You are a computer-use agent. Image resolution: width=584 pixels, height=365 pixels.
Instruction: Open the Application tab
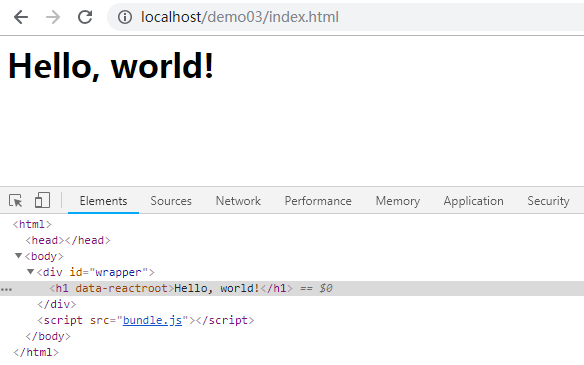[473, 201]
